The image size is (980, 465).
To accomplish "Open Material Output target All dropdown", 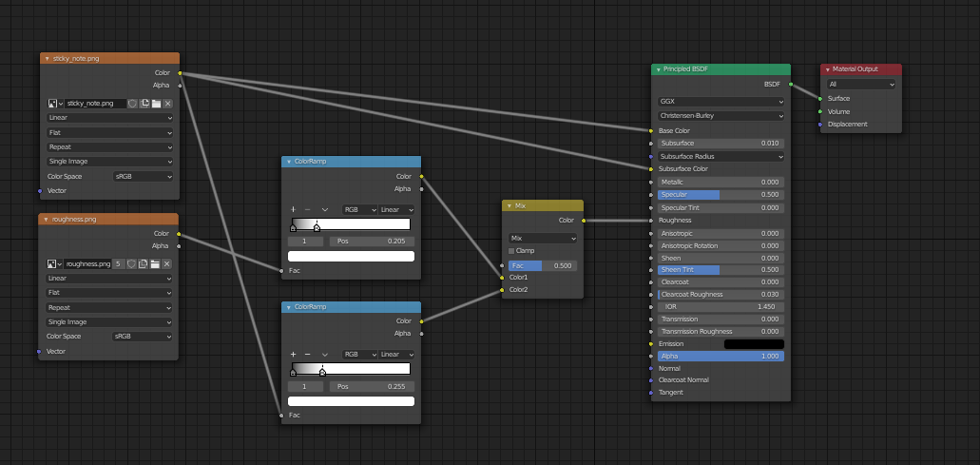I will 861,84.
